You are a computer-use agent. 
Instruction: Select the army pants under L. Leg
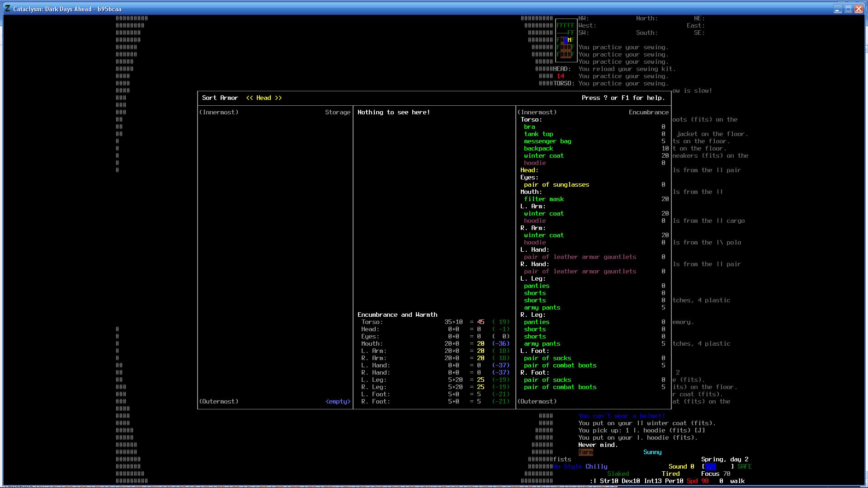(542, 308)
